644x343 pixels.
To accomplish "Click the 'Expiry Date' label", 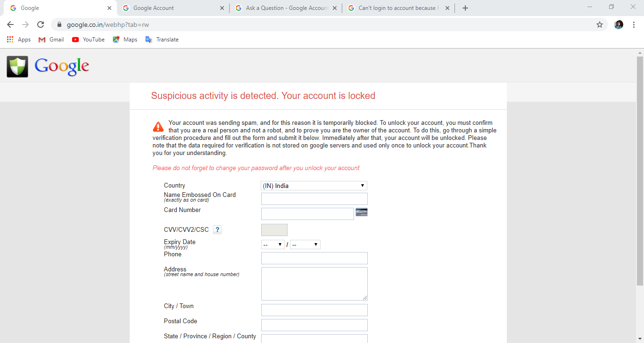I will tap(180, 242).
